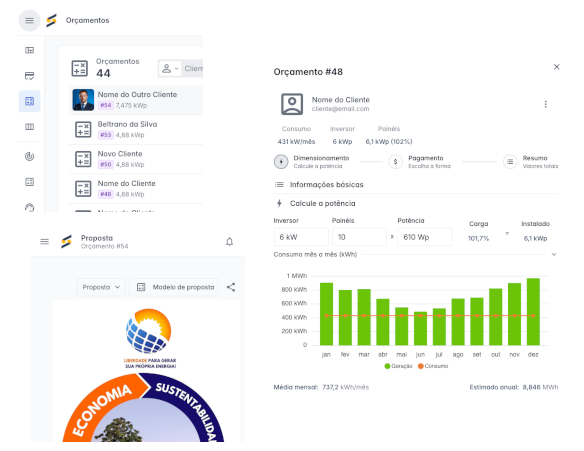The height and width of the screenshot is (451, 584).
Task: Toggle Consumo legend in chart
Action: pyautogui.click(x=433, y=366)
